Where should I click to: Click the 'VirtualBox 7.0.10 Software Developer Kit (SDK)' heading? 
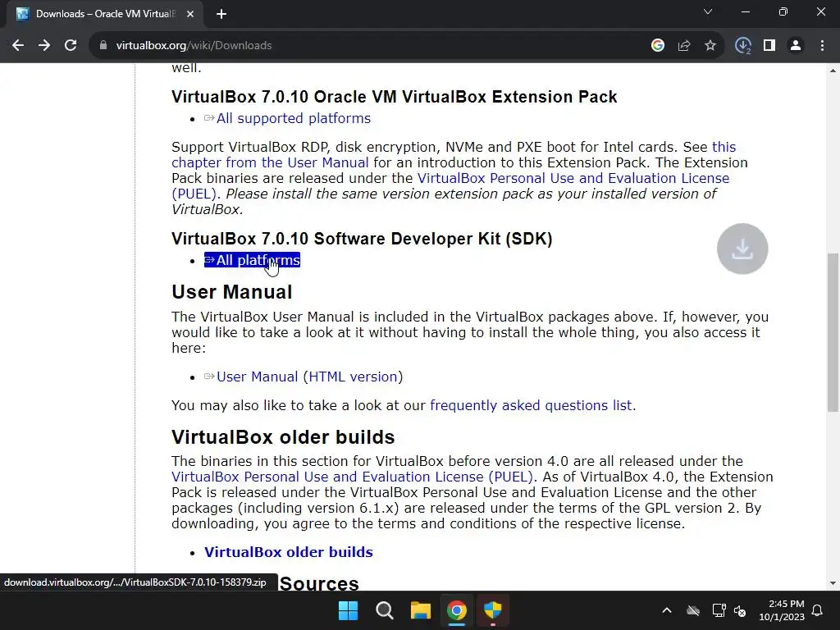point(362,239)
